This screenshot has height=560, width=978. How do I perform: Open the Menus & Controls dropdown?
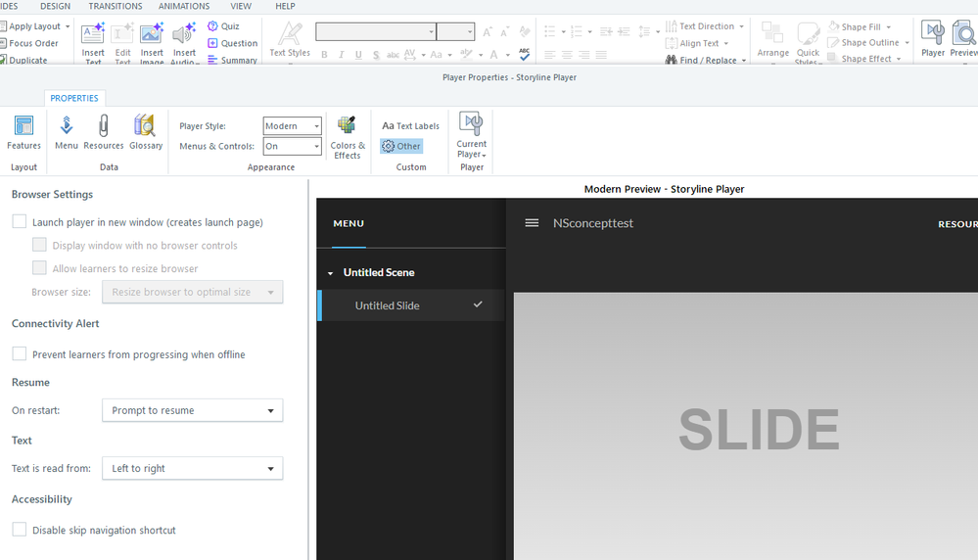pyautogui.click(x=292, y=146)
